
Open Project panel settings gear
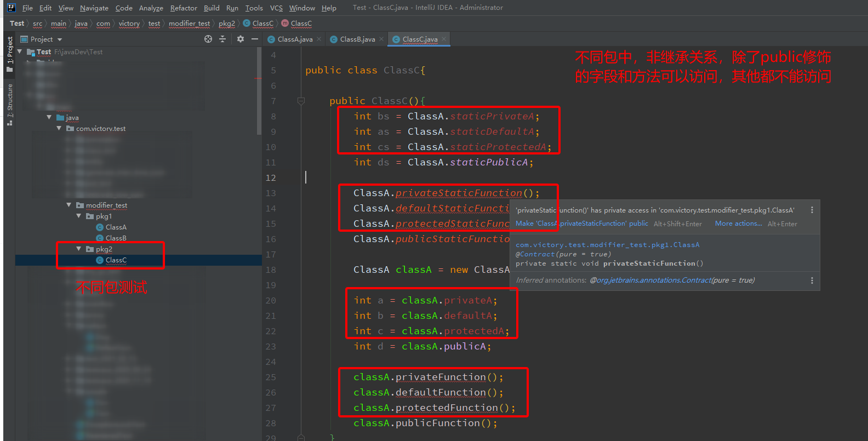[240, 39]
